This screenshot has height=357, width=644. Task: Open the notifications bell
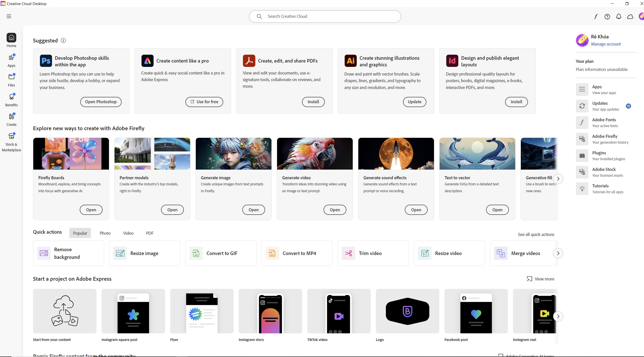tap(619, 16)
